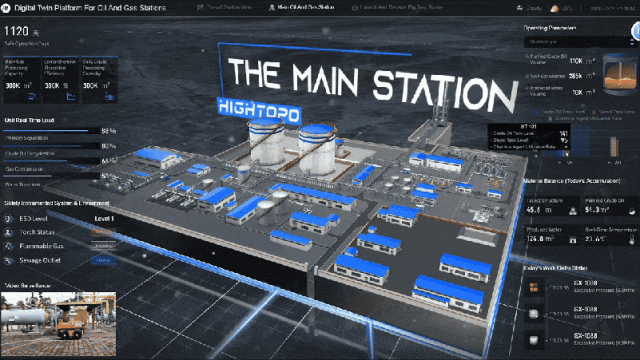Toggle the Crude Oil Tank Level legend
This screenshot has width=640, height=360.
560,112
